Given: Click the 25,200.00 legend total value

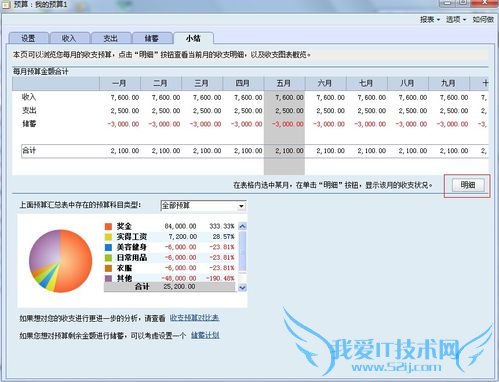Looking at the screenshot, I should point(179,287).
